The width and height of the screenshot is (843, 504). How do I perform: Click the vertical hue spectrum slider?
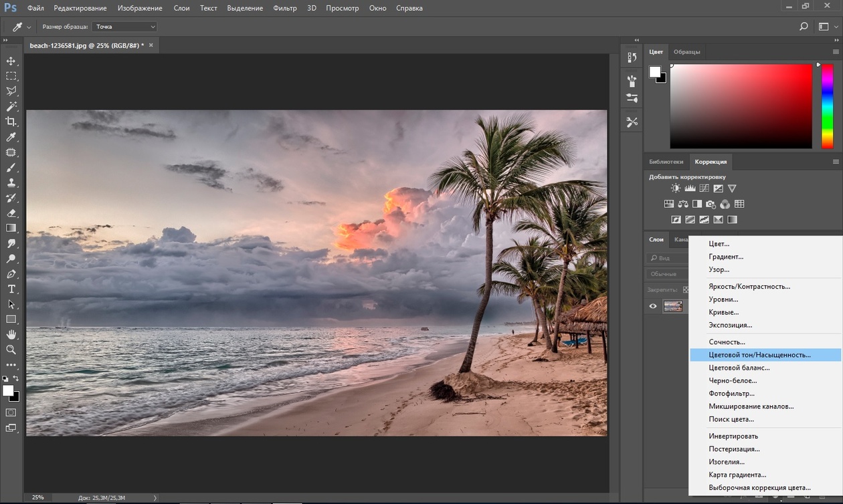click(x=826, y=106)
